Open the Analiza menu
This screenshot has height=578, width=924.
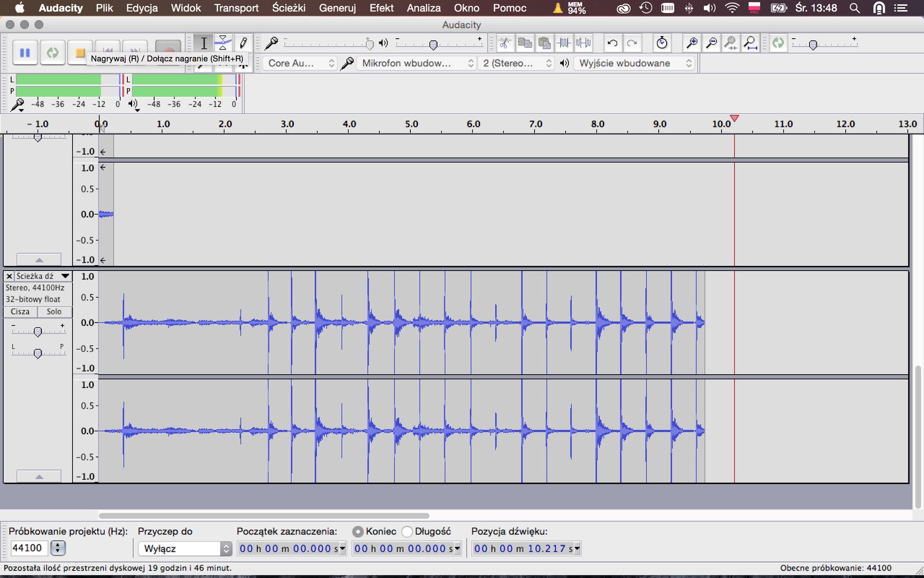point(424,8)
